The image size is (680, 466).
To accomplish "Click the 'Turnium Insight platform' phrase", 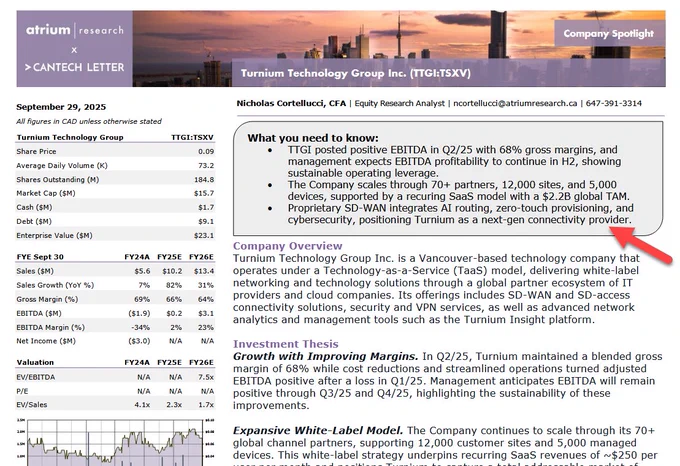I will (x=528, y=319).
